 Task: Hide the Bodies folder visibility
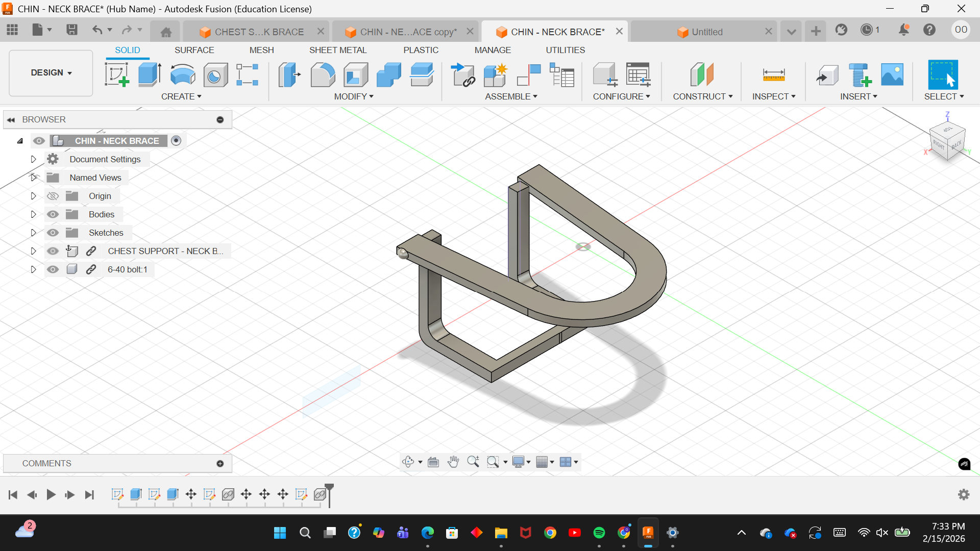pos(53,214)
